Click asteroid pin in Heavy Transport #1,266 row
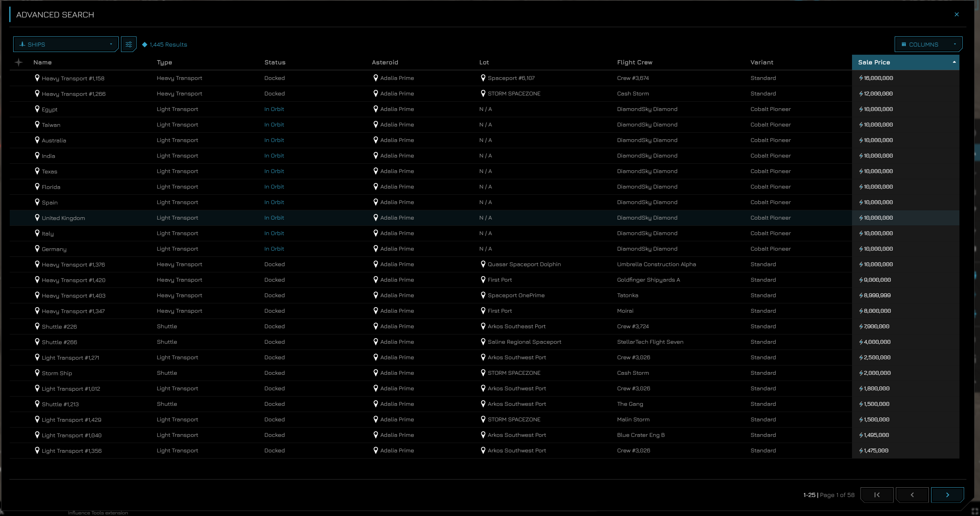 tap(375, 94)
